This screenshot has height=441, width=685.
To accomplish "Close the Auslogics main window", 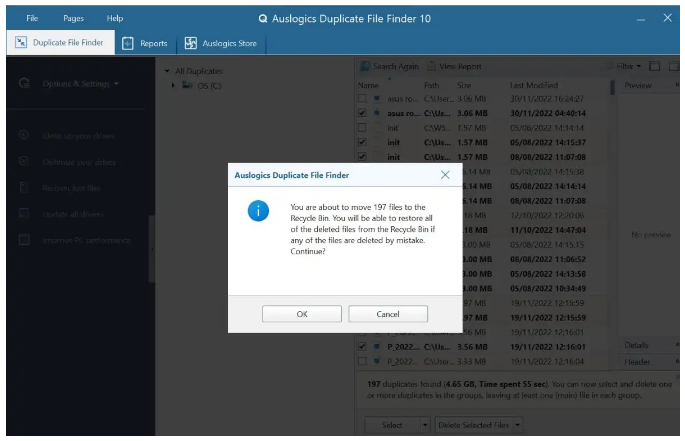I will click(668, 18).
